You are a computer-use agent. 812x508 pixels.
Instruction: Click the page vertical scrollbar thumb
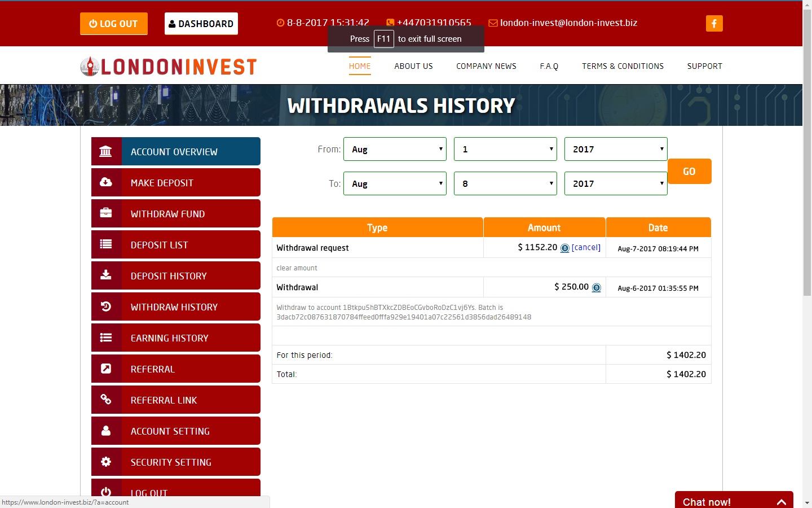807,154
